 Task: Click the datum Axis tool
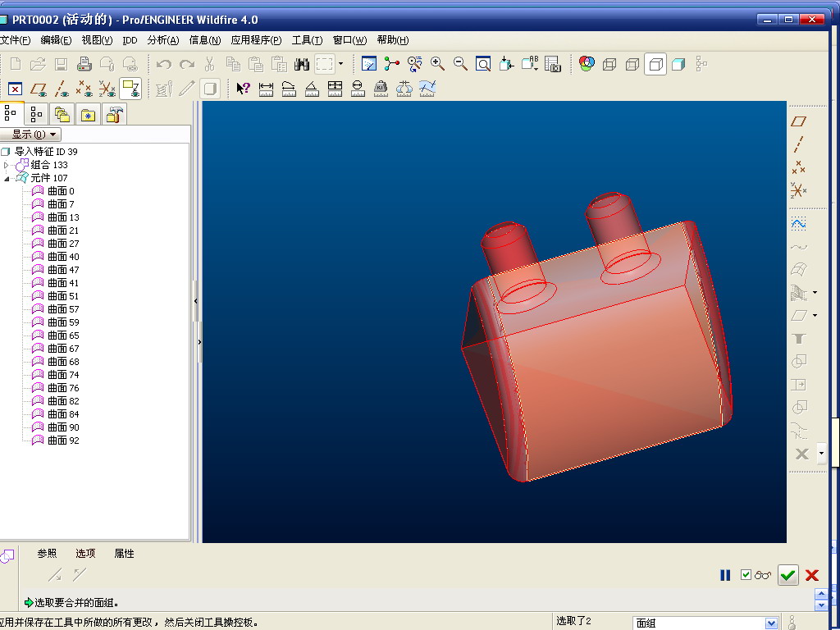[799, 144]
